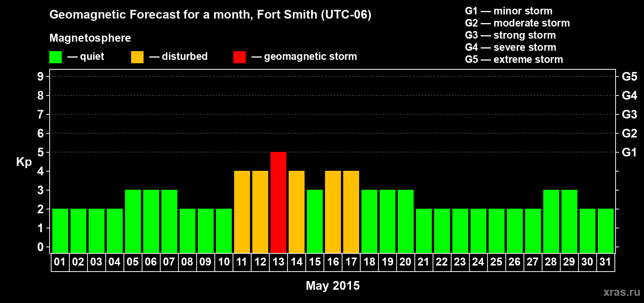644x303 pixels.
Task: Click the date label 25
Action: pyautogui.click(x=496, y=262)
